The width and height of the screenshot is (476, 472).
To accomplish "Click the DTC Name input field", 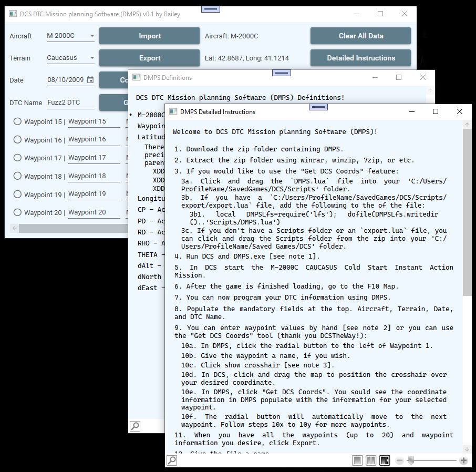I will click(x=70, y=102).
